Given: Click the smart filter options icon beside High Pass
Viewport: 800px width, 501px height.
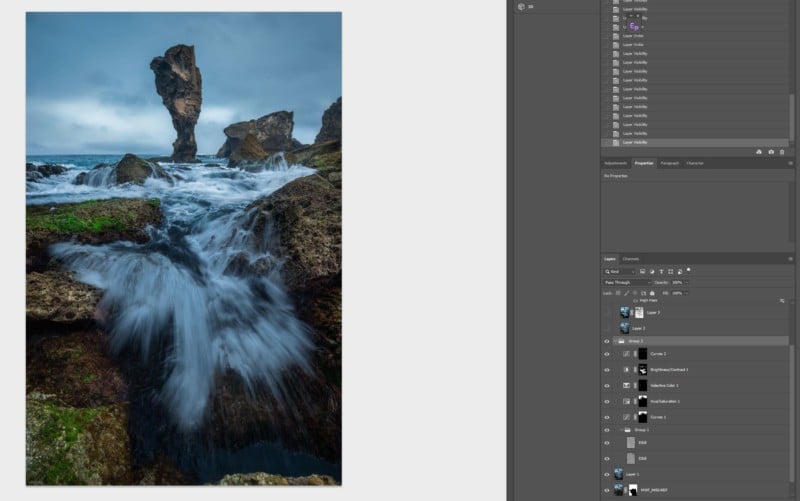Looking at the screenshot, I should point(782,301).
